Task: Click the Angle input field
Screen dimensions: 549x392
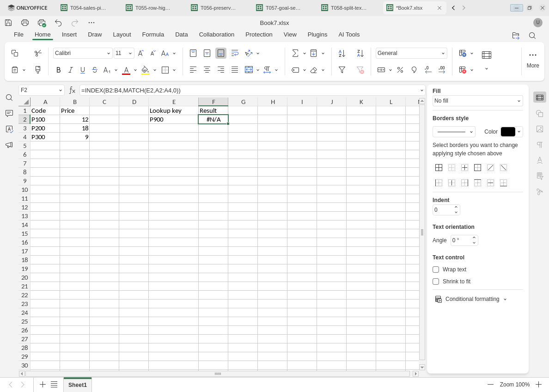Action: [x=461, y=240]
